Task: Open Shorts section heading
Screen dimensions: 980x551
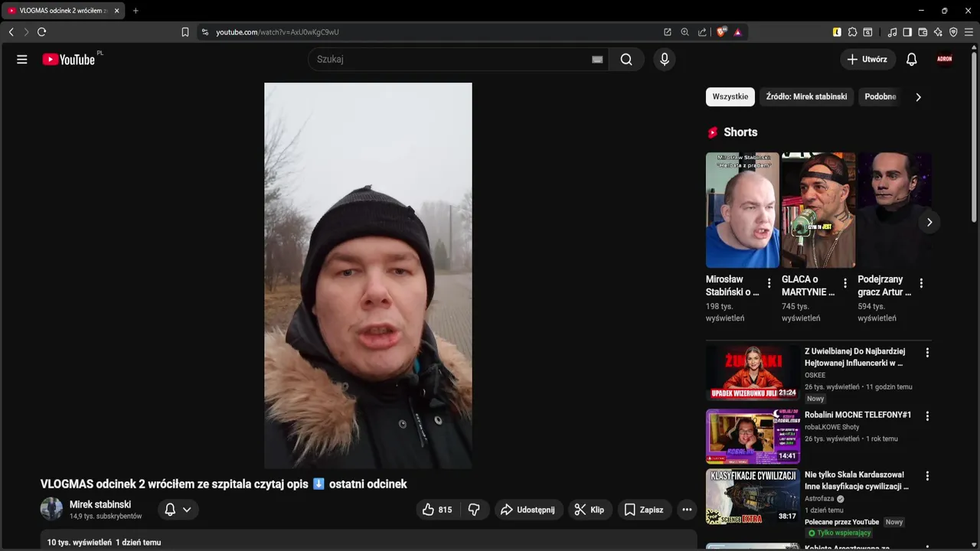Action: pos(740,132)
